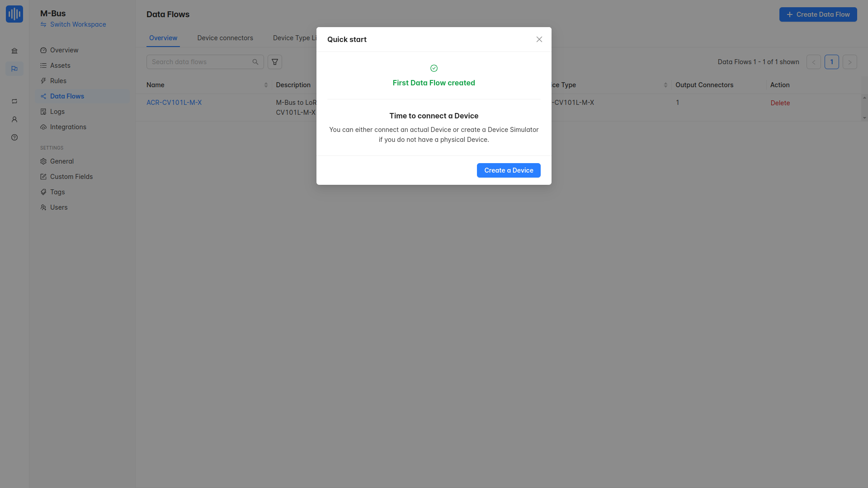Image resolution: width=868 pixels, height=488 pixels.
Task: Go to next page arrow
Action: click(x=849, y=62)
